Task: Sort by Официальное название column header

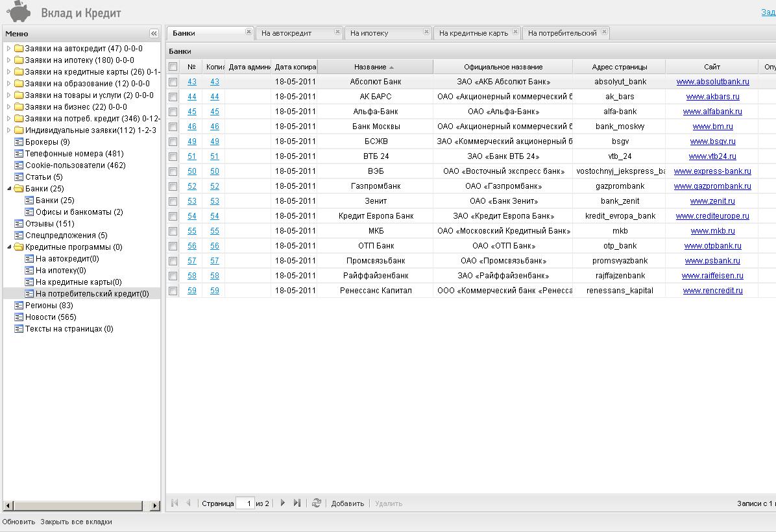Action: point(503,67)
